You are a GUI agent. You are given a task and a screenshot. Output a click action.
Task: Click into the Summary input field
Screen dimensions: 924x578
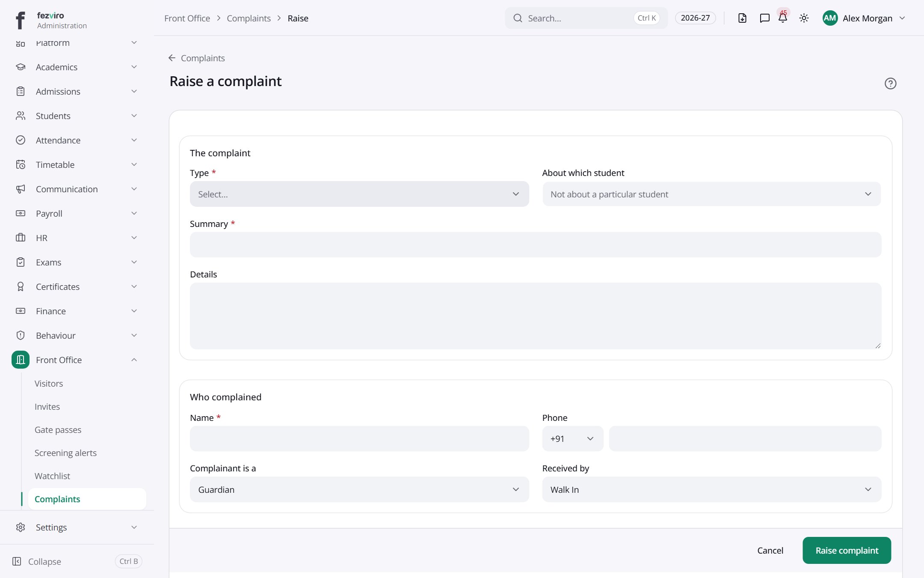pyautogui.click(x=536, y=245)
